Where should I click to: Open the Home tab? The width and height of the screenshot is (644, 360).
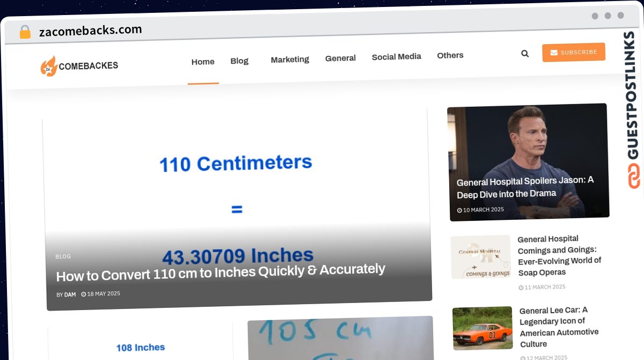203,62
